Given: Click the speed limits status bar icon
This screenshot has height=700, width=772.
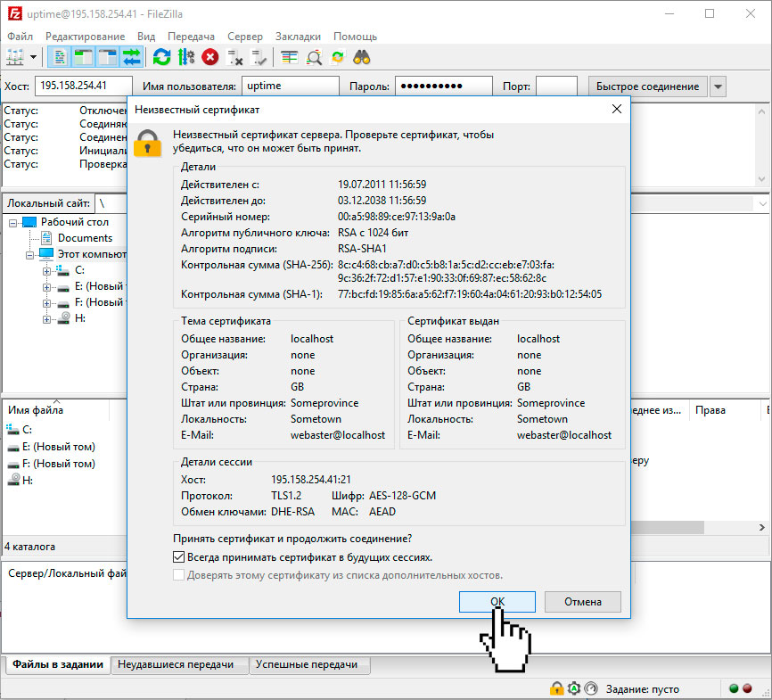Looking at the screenshot, I should tap(591, 688).
